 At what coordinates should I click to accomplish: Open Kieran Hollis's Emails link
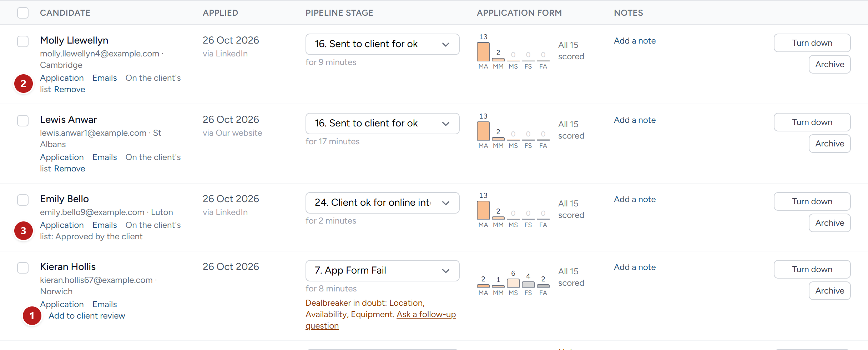105,304
